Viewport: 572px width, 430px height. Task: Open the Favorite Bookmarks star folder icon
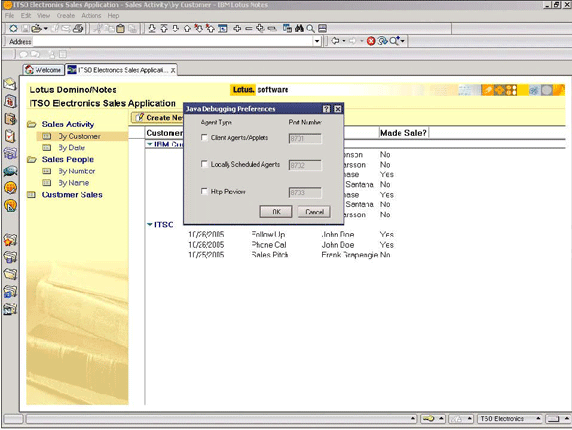point(10,240)
